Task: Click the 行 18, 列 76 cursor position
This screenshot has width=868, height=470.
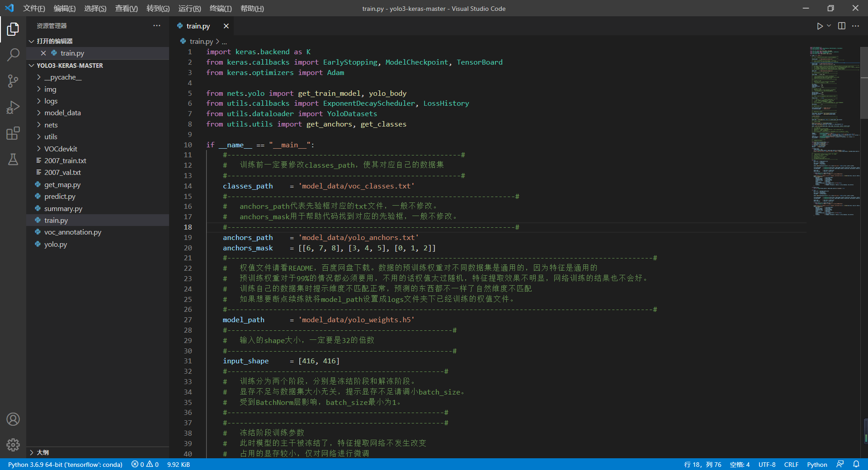Action: (x=703, y=464)
